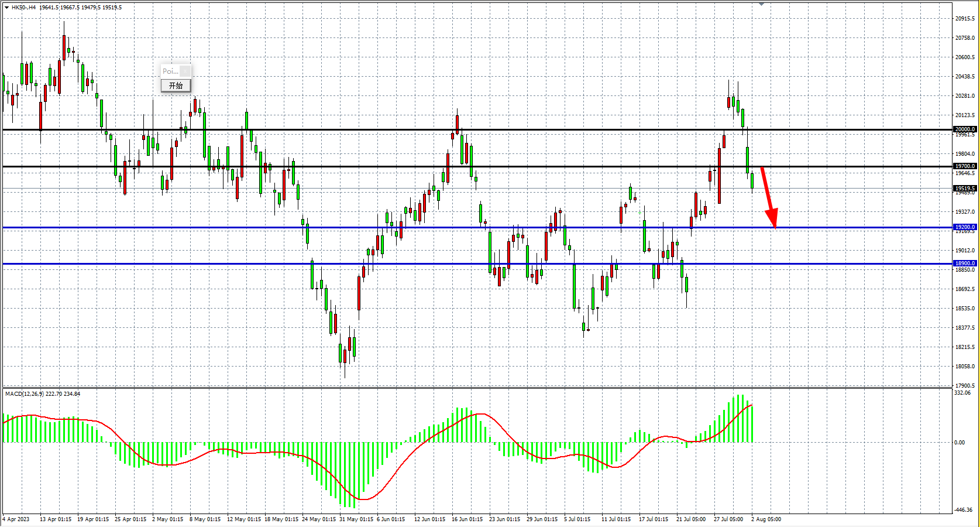This screenshot has width=980, height=527.
Task: Click the HK50-,H4 symbol title text
Action: (x=23, y=8)
